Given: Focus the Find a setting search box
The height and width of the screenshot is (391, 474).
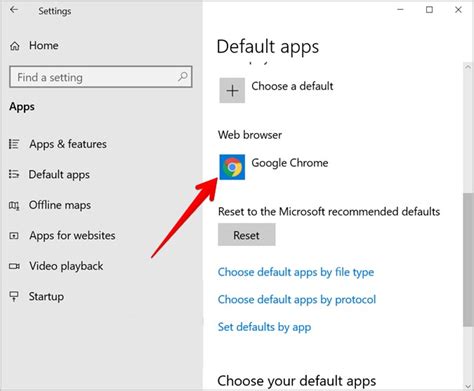Looking at the screenshot, I should click(101, 77).
